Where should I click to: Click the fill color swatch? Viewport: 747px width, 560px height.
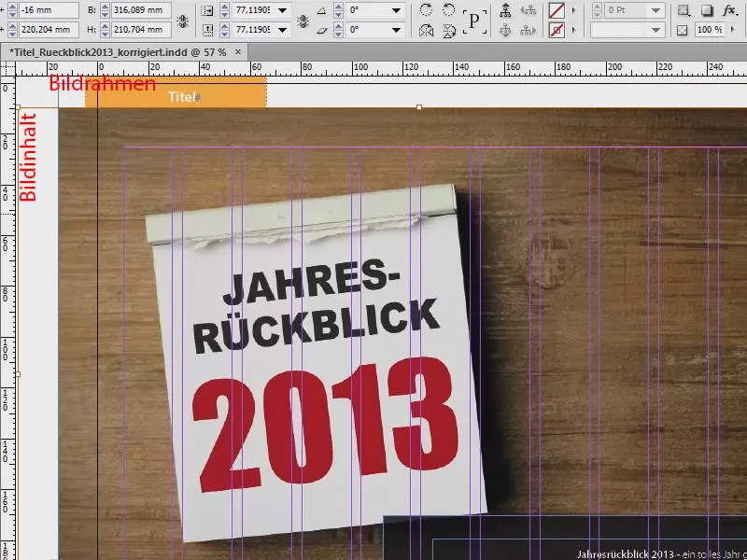point(557,10)
